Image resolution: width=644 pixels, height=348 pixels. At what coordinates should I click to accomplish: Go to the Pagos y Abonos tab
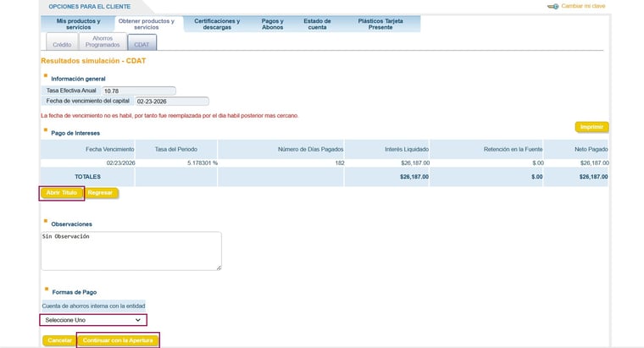(x=272, y=24)
